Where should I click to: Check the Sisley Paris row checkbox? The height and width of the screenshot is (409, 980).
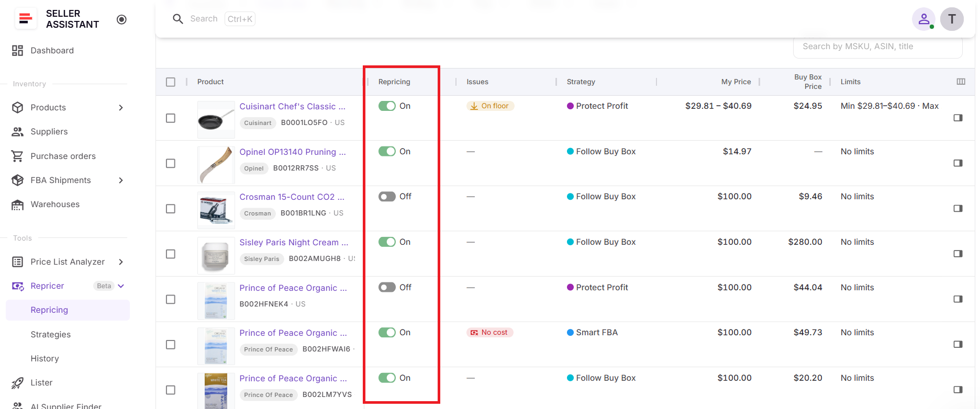pos(171,254)
